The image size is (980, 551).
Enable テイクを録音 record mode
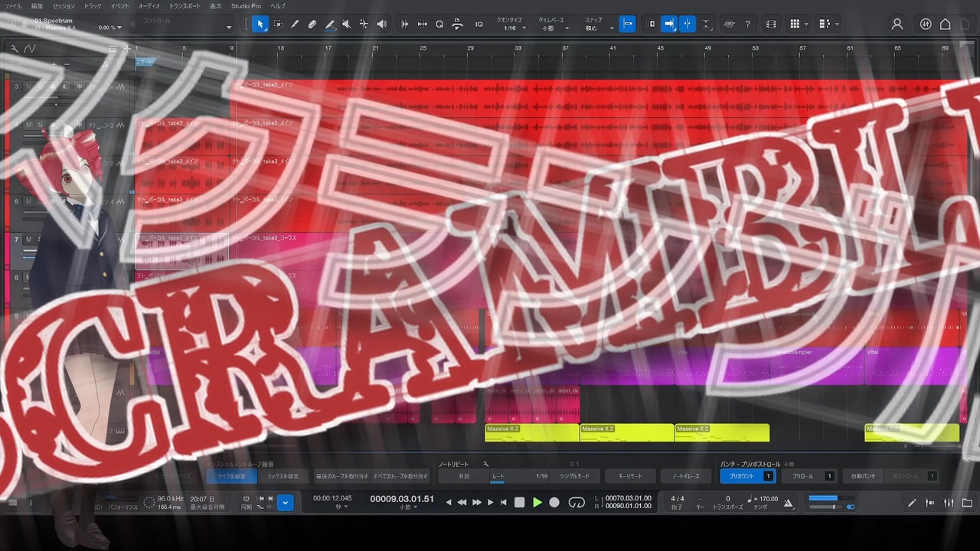pyautogui.click(x=232, y=476)
